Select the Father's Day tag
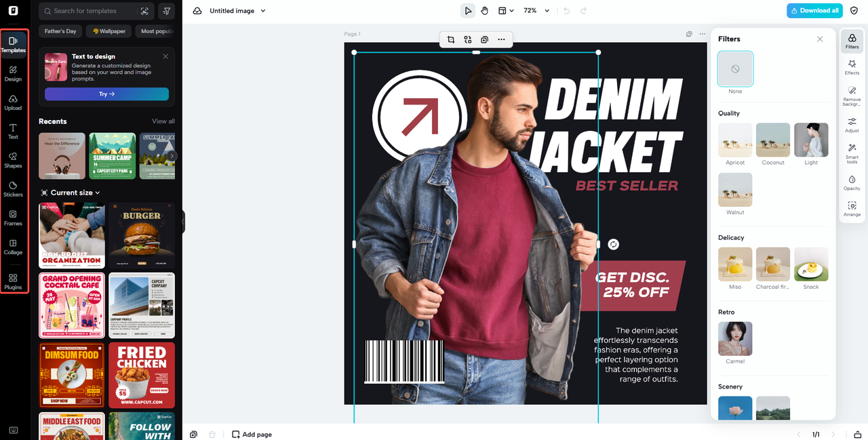This screenshot has height=440, width=868. (60, 31)
